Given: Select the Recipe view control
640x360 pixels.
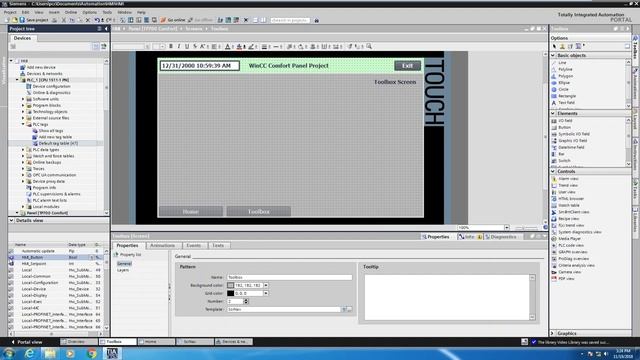Looking at the screenshot, I should [568, 219].
